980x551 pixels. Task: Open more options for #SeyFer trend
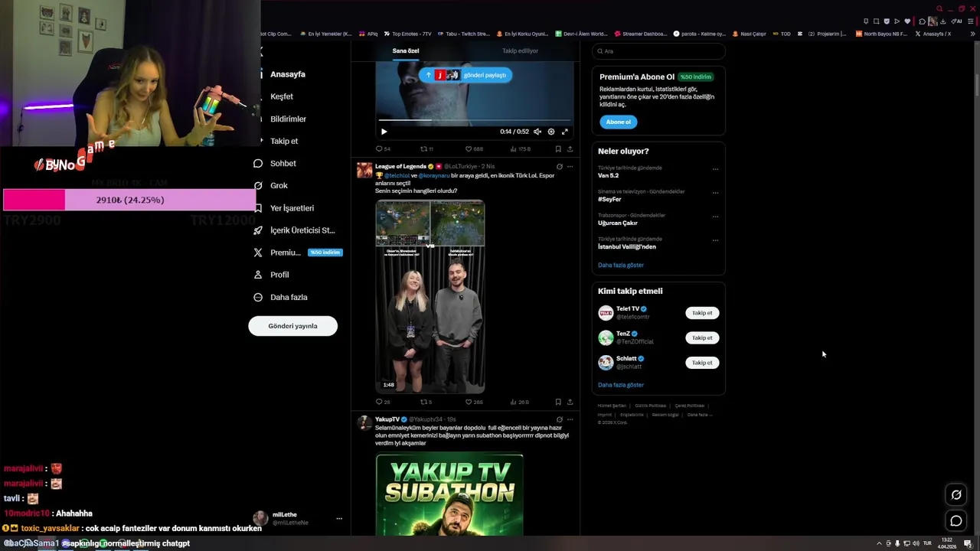715,193
